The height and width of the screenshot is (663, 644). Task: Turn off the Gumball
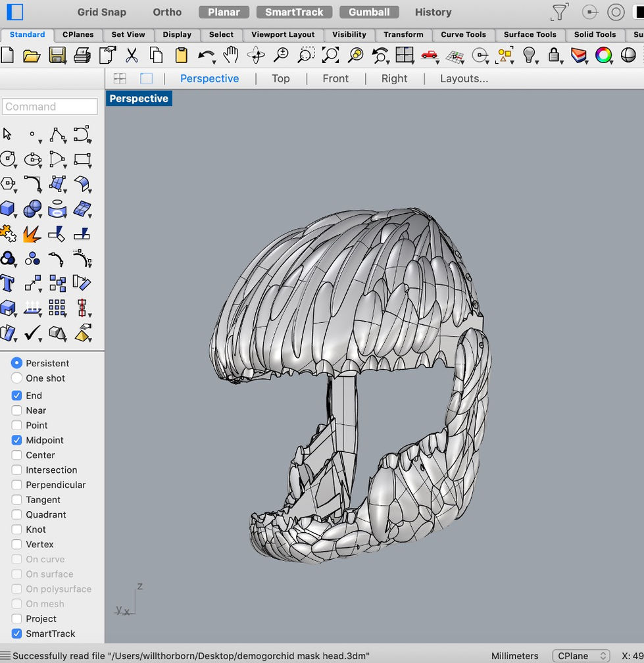369,12
